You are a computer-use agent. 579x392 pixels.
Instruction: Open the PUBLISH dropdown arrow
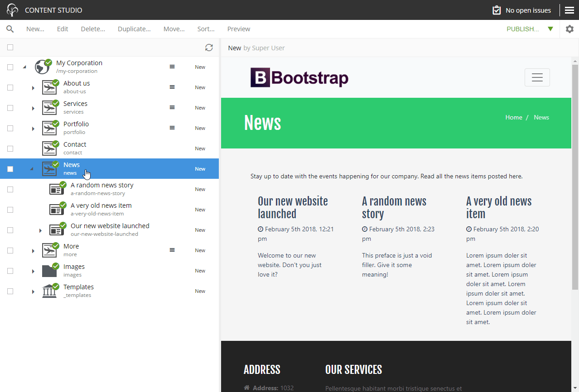point(550,29)
